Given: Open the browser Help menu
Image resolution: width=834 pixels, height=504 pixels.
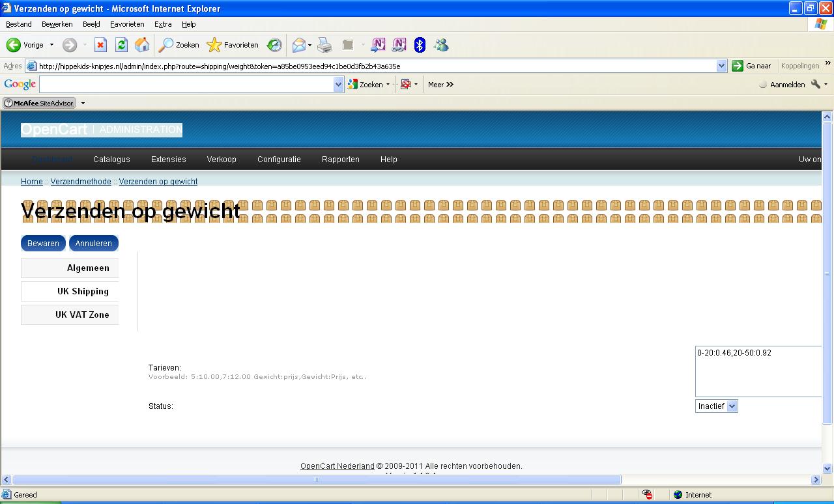Looking at the screenshot, I should 188,24.
